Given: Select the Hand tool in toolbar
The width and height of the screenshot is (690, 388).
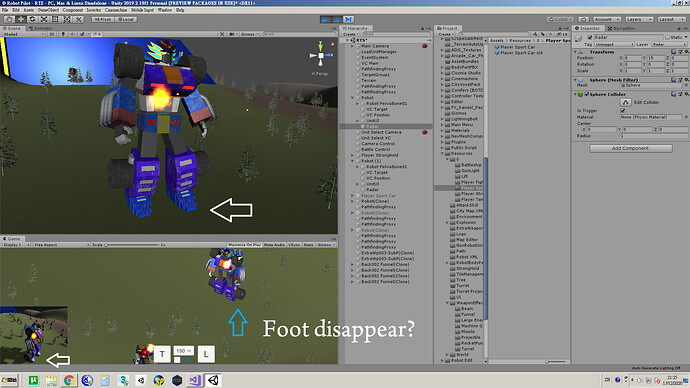Looking at the screenshot, I should [9, 19].
